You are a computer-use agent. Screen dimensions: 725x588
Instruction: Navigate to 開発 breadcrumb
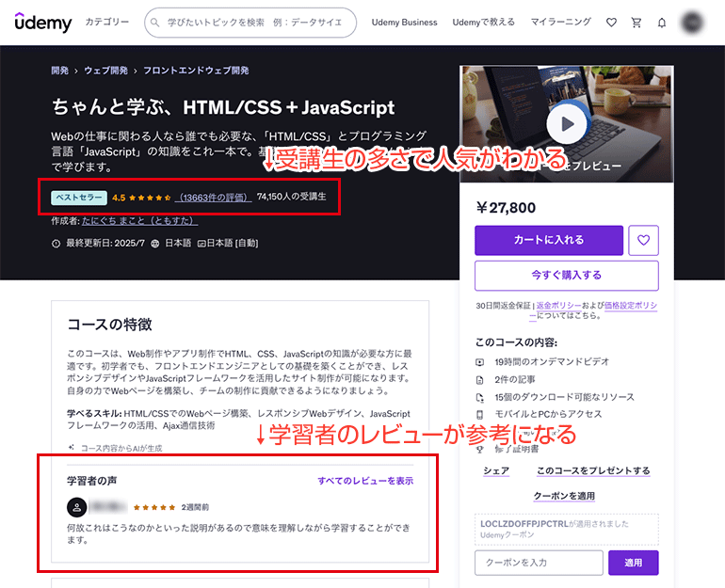[x=59, y=71]
